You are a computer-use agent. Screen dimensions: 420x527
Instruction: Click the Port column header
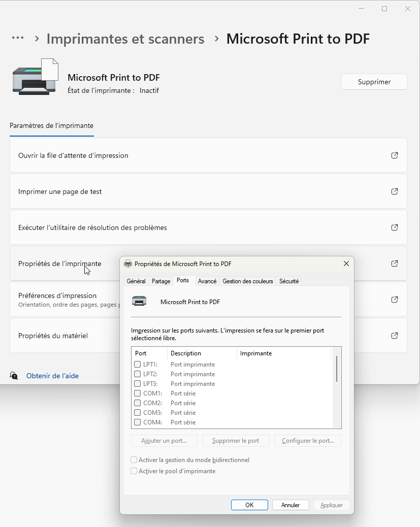(149, 353)
